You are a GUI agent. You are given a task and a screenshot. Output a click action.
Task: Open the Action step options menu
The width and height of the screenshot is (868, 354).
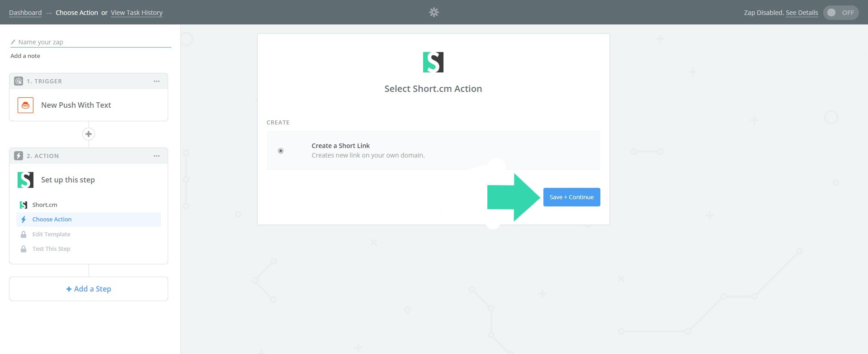[156, 156]
